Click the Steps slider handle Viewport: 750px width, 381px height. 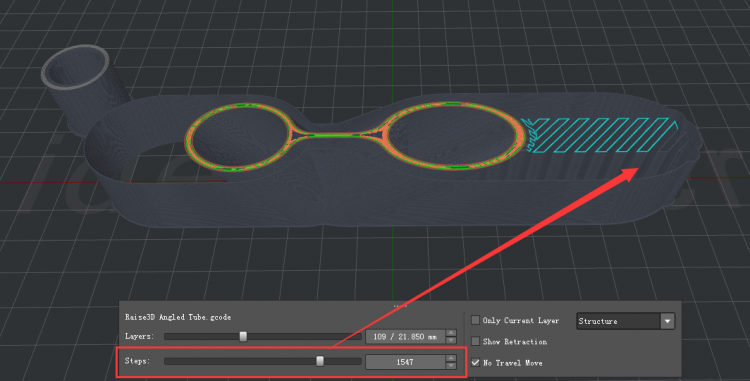pyautogui.click(x=320, y=361)
